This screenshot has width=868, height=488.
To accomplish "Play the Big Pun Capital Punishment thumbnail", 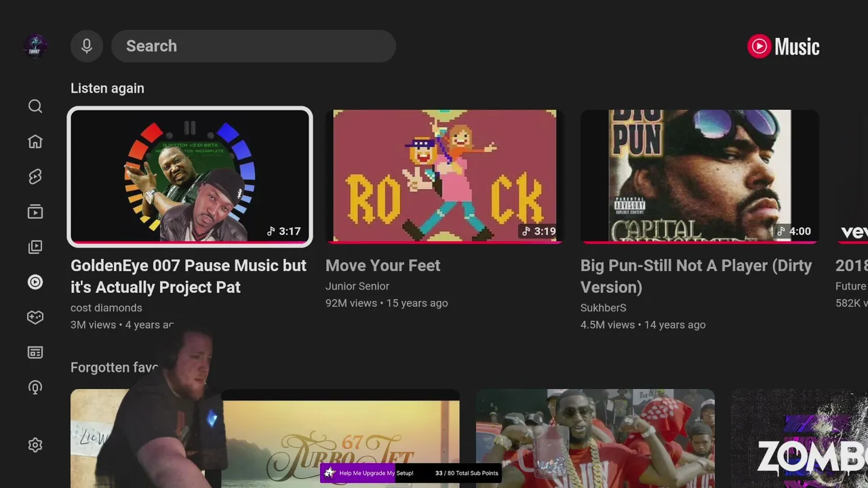I will 700,176.
